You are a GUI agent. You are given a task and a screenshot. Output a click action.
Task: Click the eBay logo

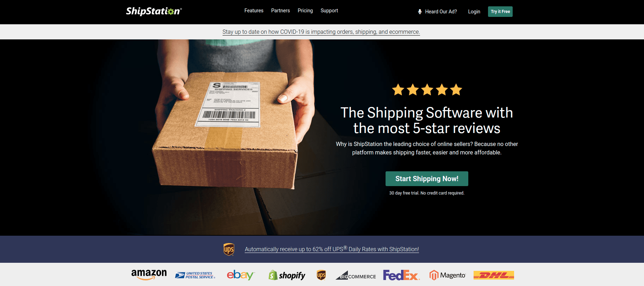(x=241, y=275)
